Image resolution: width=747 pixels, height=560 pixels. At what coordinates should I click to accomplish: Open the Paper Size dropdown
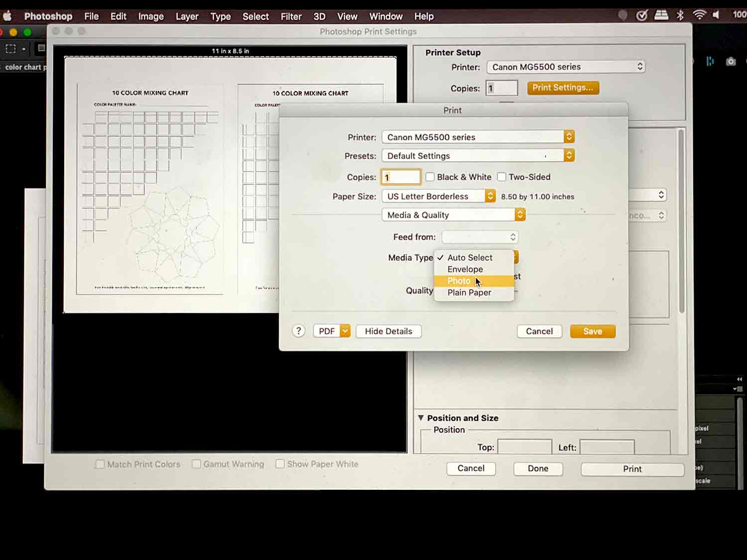(438, 197)
